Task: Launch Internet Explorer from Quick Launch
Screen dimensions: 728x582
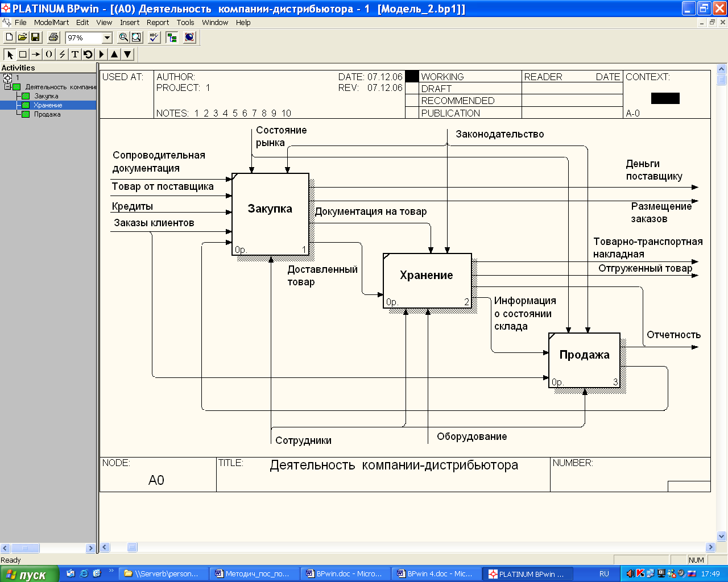Action: [84, 573]
